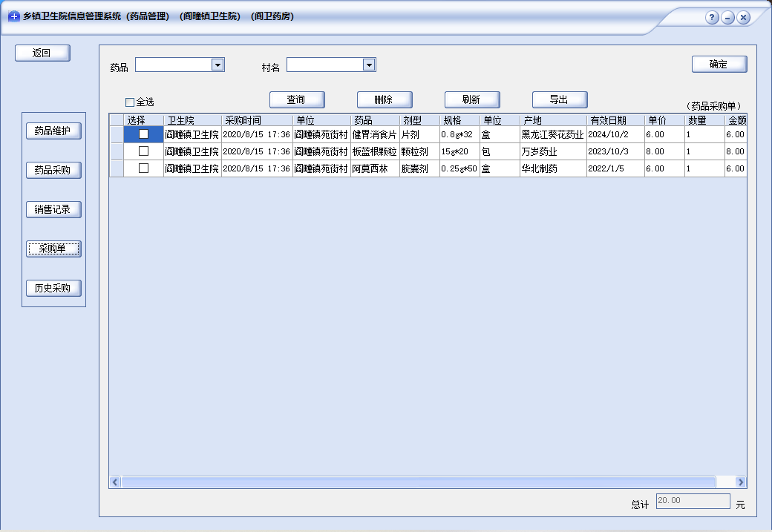772x532 pixels.
Task: Check the box for 健胃消食片 row
Action: (x=143, y=134)
